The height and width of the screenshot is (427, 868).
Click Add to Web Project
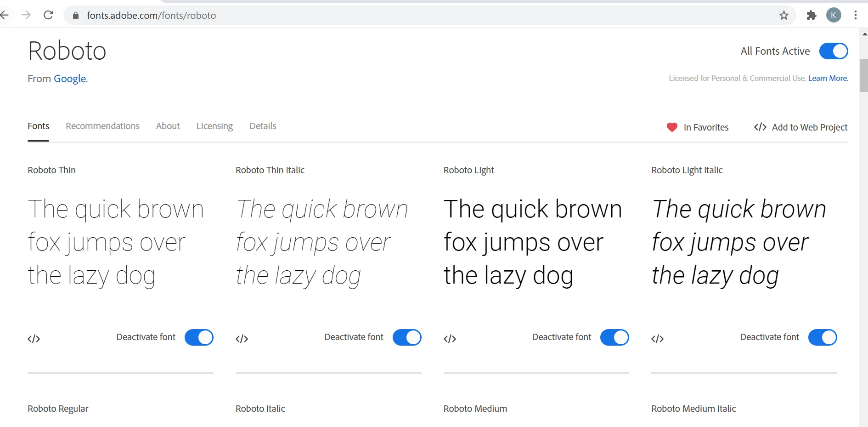point(801,127)
